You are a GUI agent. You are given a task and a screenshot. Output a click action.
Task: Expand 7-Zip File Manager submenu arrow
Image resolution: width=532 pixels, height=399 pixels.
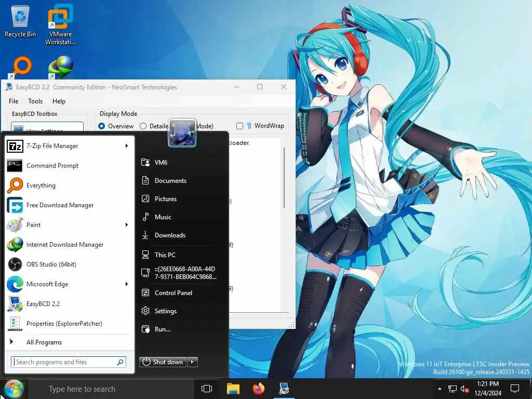pyautogui.click(x=127, y=146)
